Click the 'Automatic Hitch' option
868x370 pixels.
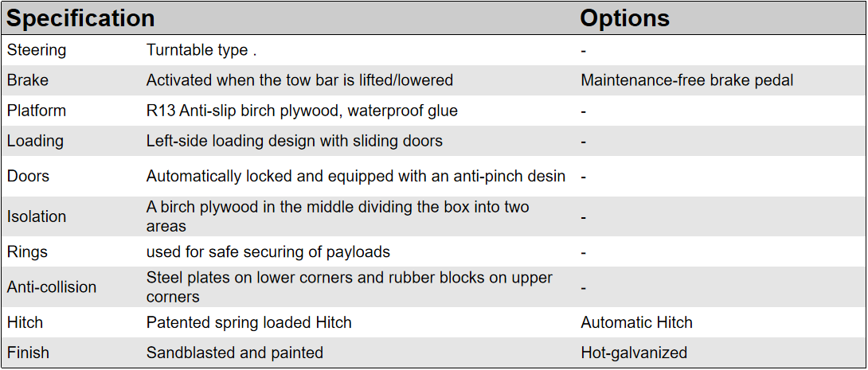tap(636, 322)
